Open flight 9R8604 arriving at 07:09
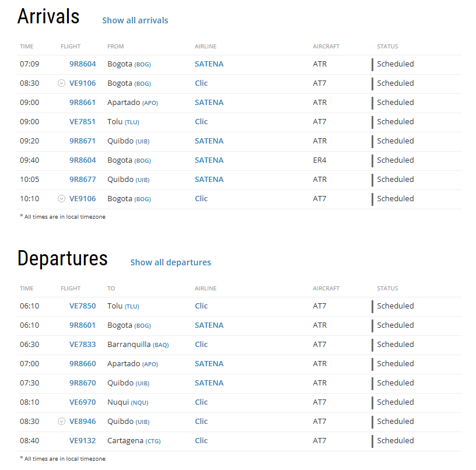Viewport: 476px width, 470px height. pos(83,64)
